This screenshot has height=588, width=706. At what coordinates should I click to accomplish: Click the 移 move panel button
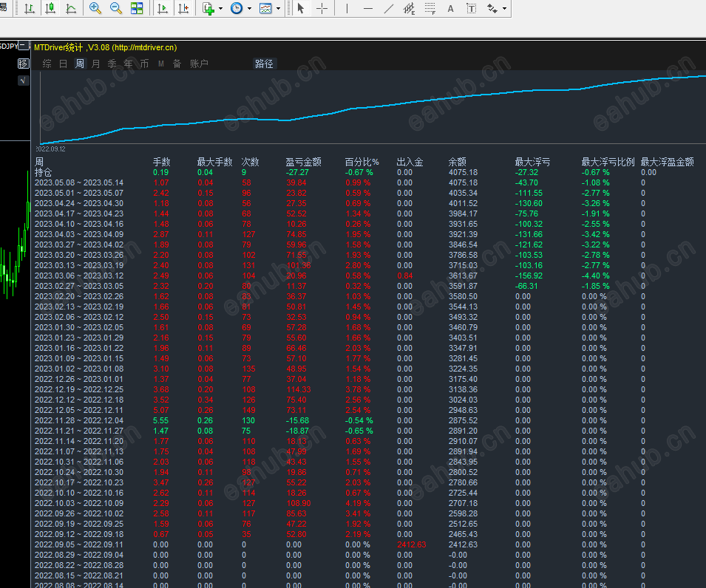tap(23, 64)
